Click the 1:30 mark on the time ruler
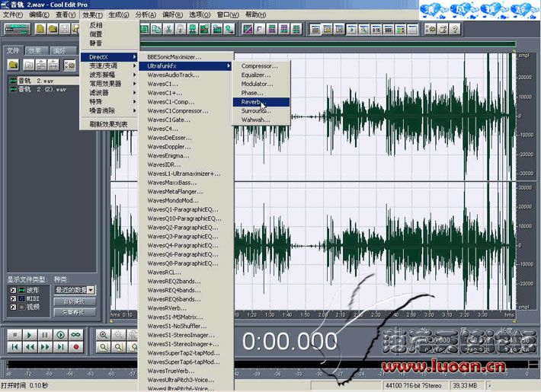 tap(270, 315)
